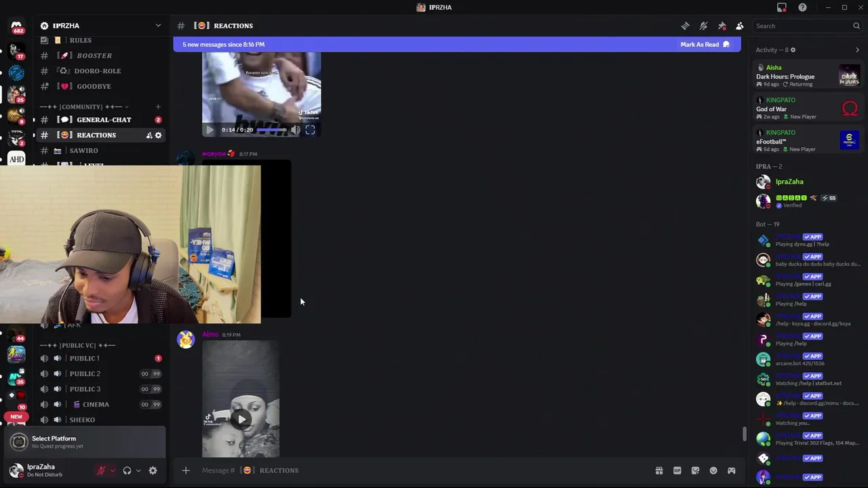Open the GIF picker
The image size is (868, 488).
(x=677, y=470)
